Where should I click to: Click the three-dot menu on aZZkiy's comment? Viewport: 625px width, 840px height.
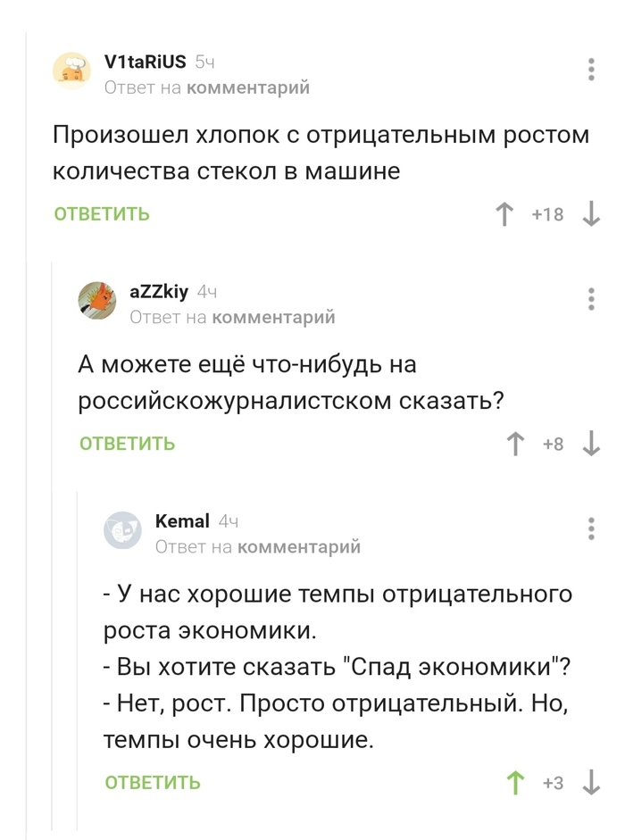[x=591, y=300]
